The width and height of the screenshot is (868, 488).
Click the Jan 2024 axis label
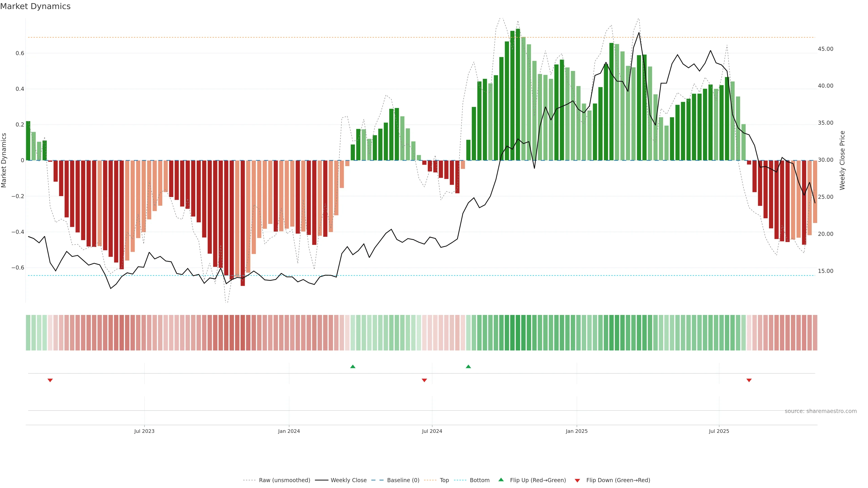(x=289, y=431)
